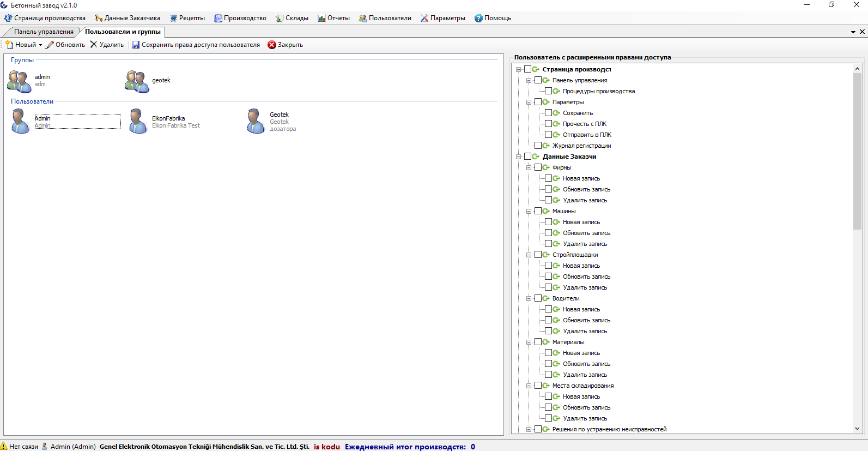
Task: Click the Удалить X icon in toolbar
Action: (x=94, y=45)
